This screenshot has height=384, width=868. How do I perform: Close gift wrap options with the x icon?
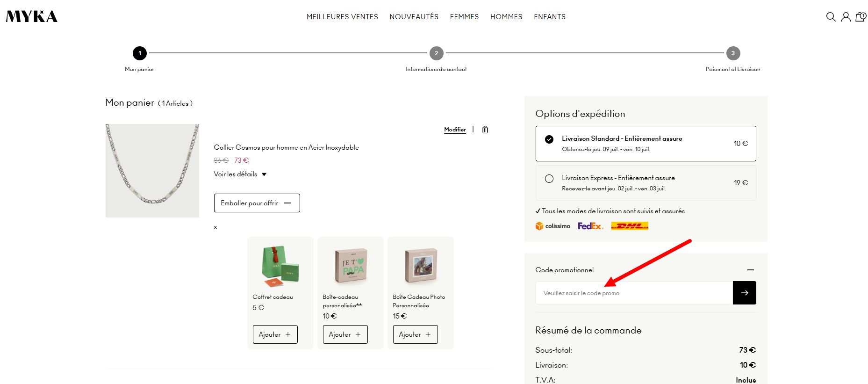click(x=215, y=227)
